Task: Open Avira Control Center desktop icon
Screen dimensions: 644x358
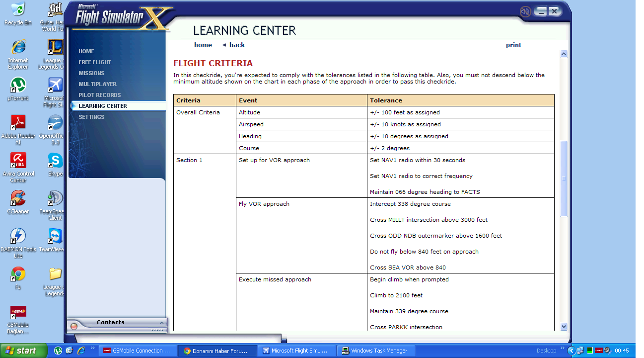Action: coord(18,168)
